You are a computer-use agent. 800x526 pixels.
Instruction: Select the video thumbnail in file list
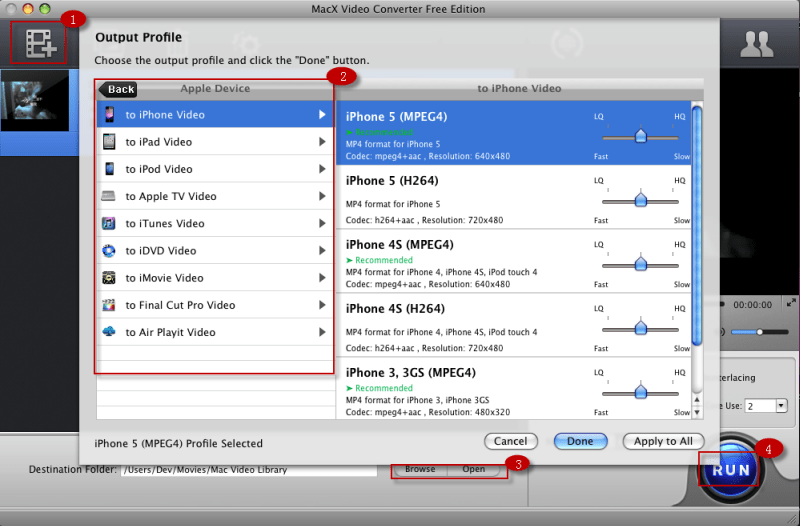[x=35, y=100]
